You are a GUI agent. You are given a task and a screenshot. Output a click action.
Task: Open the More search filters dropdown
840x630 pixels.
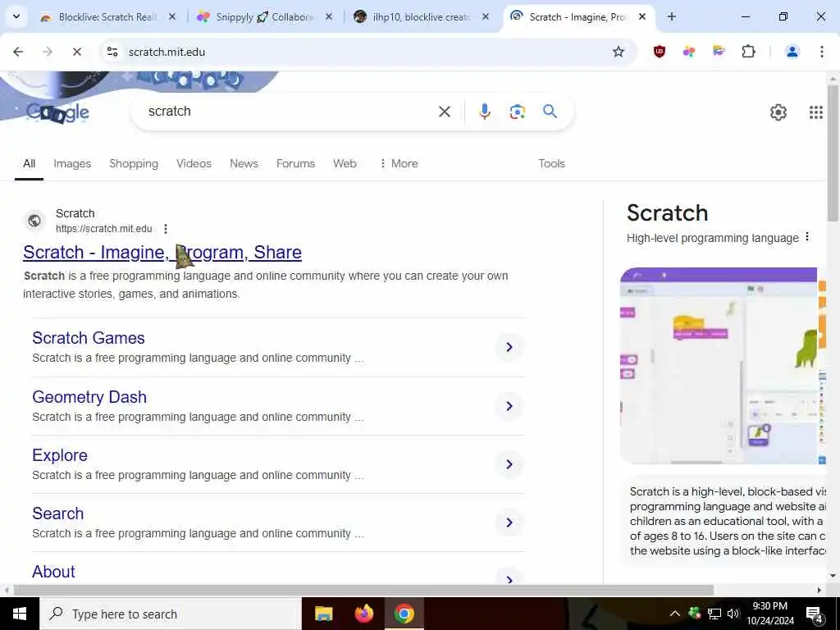[398, 163]
